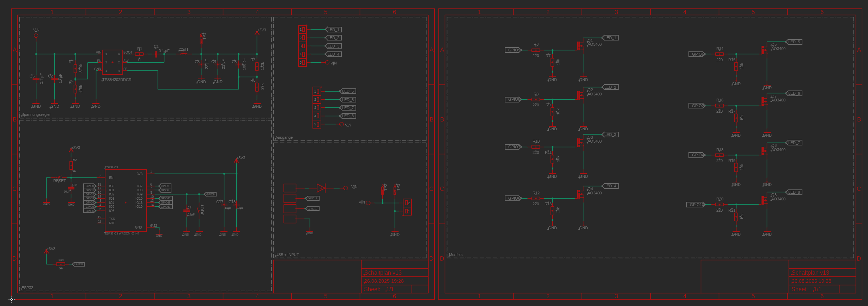Click the ESP32-C3 module symbol body
This screenshot has height=306, width=868.
click(x=126, y=200)
